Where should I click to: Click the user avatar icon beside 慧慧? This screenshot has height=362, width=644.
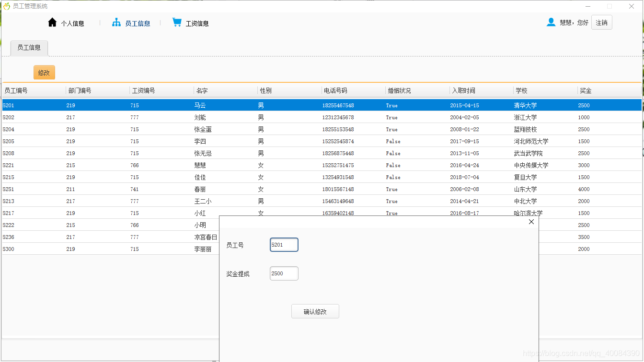(x=551, y=23)
